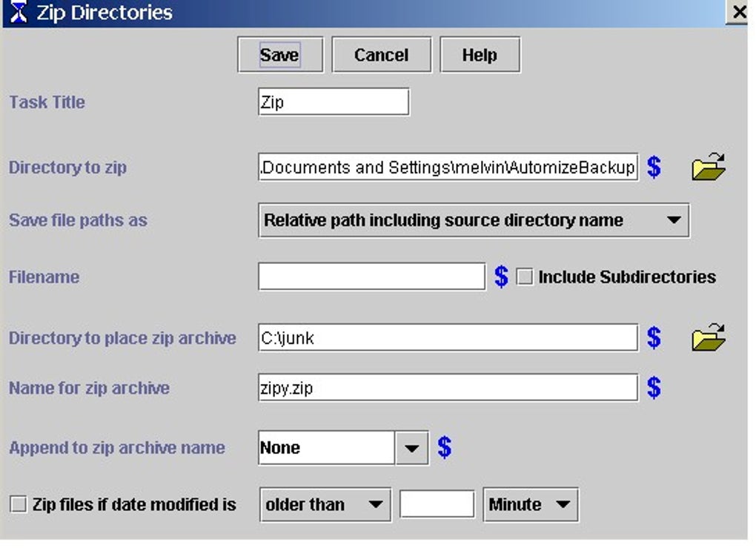Click dollar icon beside Directory to place zip archive
The height and width of the screenshot is (548, 756).
point(653,337)
